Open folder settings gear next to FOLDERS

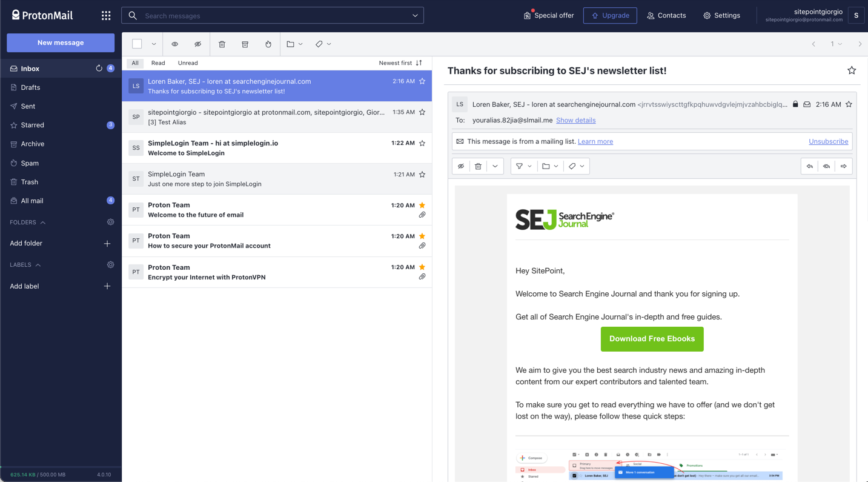[110, 223]
